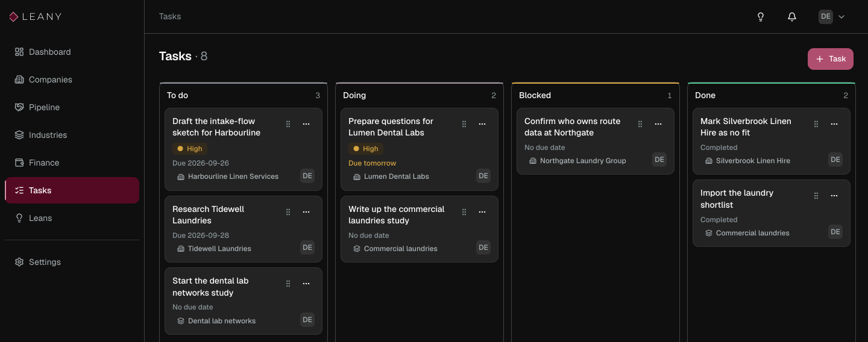Open the task 'Start the dental lab networks study'

coord(210,287)
